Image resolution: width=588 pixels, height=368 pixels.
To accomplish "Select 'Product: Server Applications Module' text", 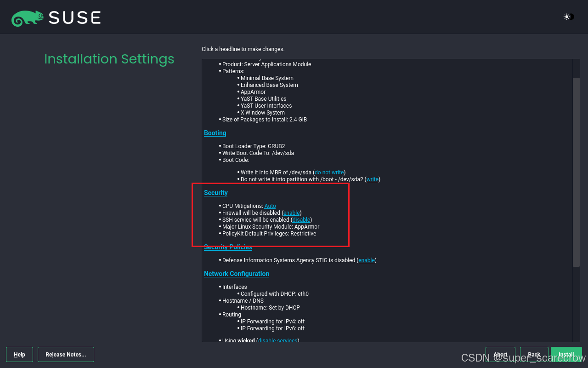I will point(266,64).
